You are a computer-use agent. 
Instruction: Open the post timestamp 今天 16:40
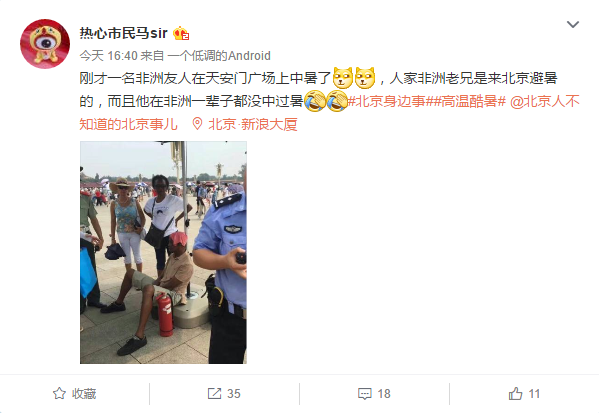[108, 56]
